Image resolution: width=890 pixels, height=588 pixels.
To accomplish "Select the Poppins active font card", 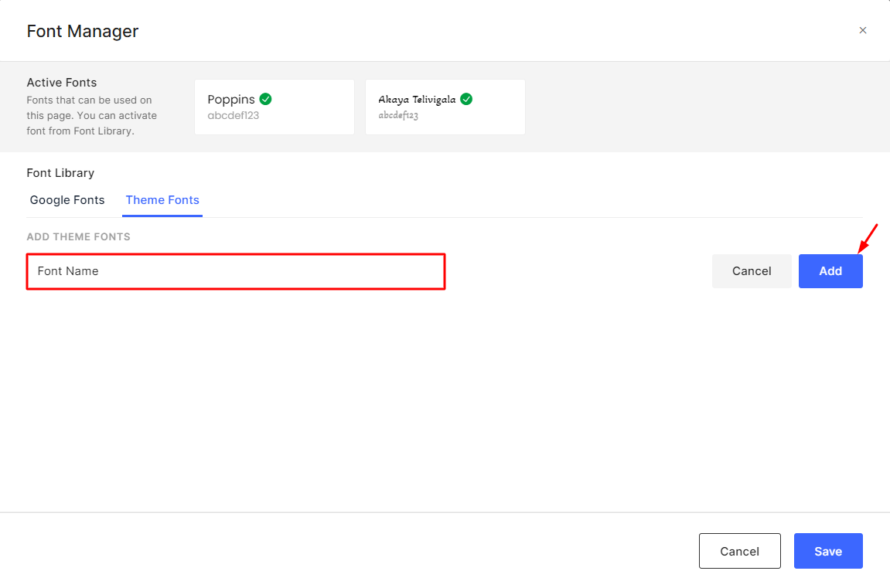I will point(275,107).
